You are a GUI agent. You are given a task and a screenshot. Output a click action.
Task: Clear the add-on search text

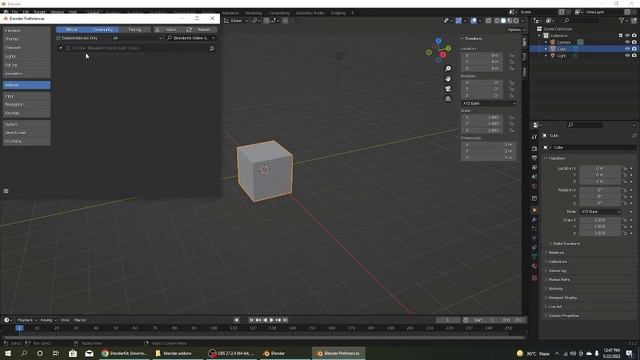pyautogui.click(x=213, y=38)
